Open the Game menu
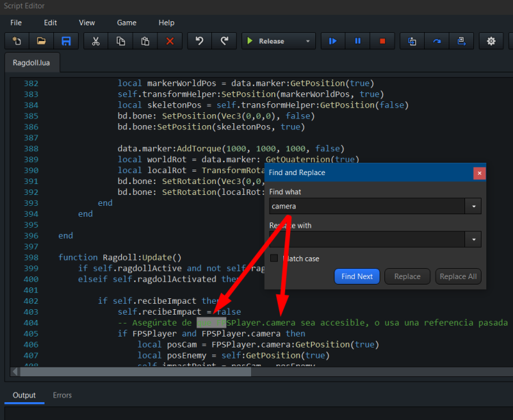Image resolution: width=513 pixels, height=420 pixels. (127, 23)
